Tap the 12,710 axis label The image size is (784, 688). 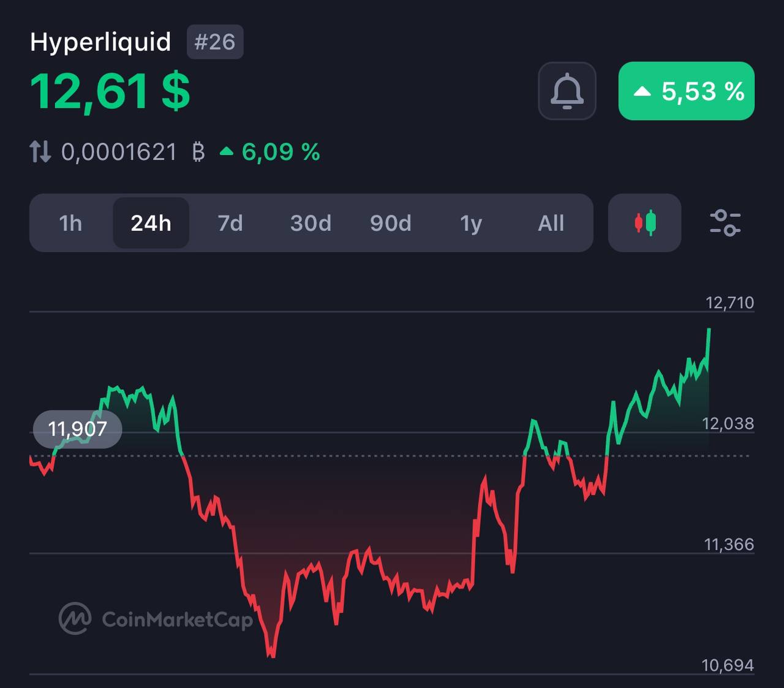tap(729, 302)
